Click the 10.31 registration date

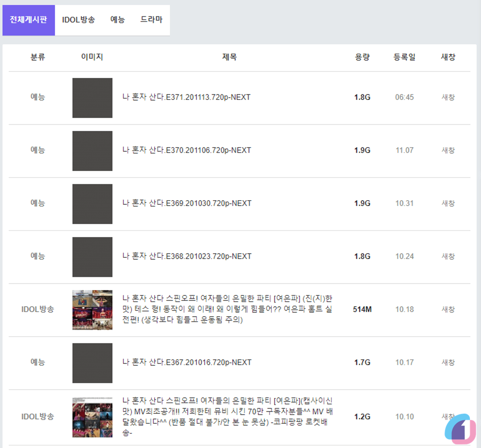(x=404, y=203)
